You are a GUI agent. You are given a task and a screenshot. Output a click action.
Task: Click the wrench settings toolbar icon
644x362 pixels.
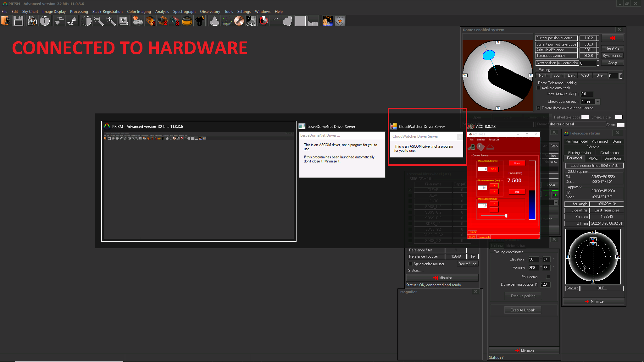click(239, 21)
